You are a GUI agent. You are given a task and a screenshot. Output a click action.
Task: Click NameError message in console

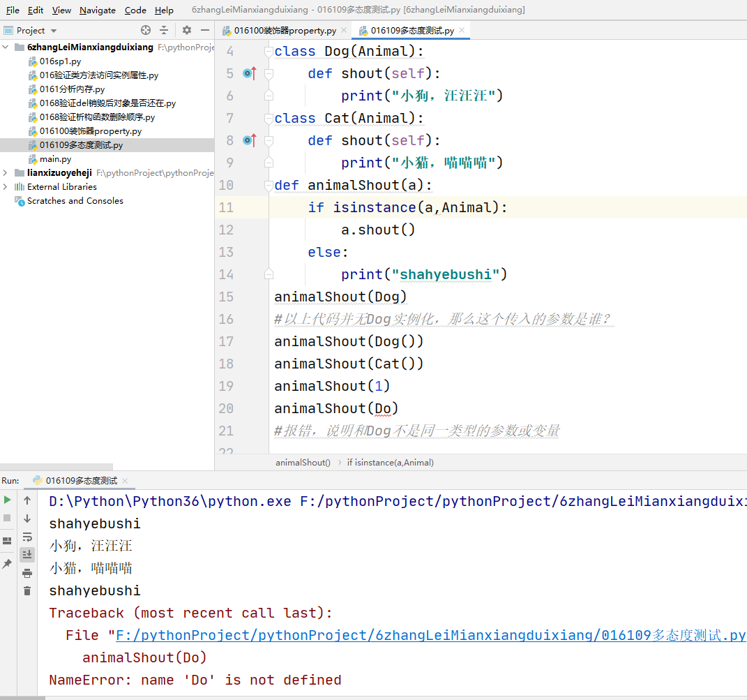pos(195,680)
